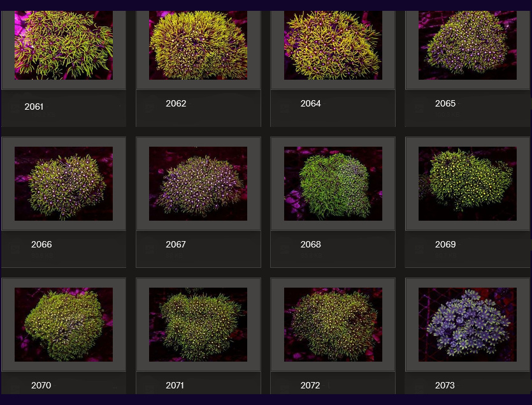The height and width of the screenshot is (405, 532).
Task: Click the file name 2065
Action: (x=445, y=103)
